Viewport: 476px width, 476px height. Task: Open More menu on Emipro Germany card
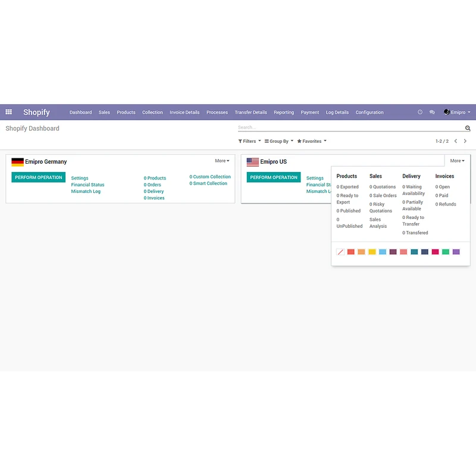pos(222,161)
